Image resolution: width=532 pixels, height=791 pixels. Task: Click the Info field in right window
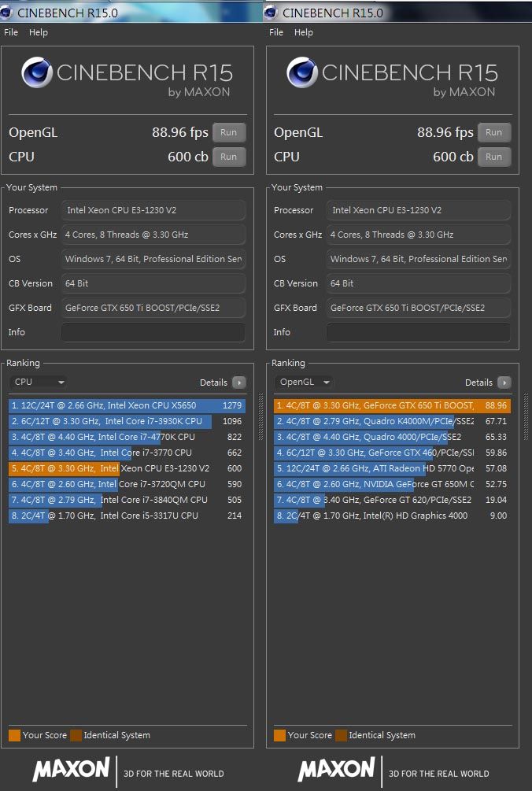tap(419, 332)
